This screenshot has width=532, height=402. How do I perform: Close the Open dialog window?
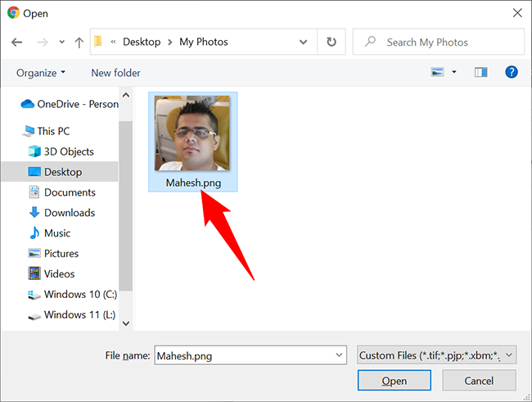pos(517,13)
